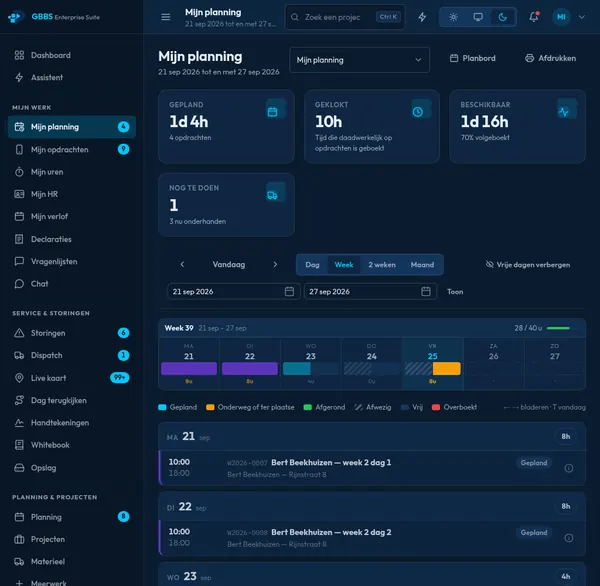Select system theme monitor icon
The width and height of the screenshot is (600, 586).
point(478,17)
